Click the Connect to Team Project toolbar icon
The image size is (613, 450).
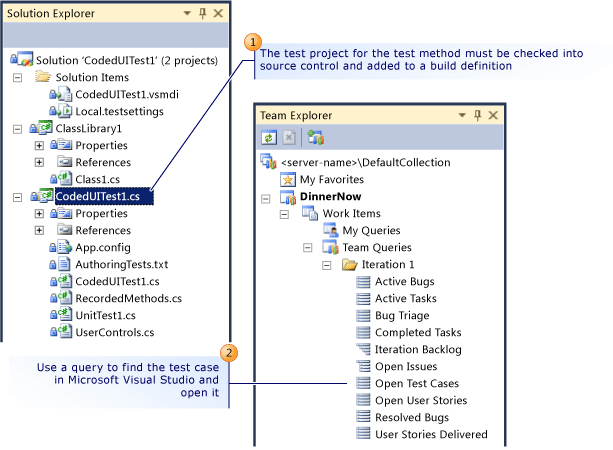pos(315,138)
